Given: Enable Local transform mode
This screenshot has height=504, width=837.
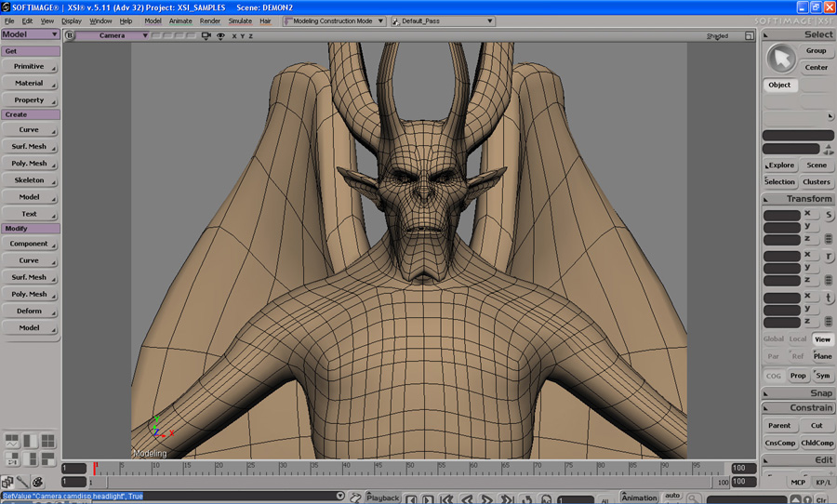Looking at the screenshot, I should (x=798, y=339).
